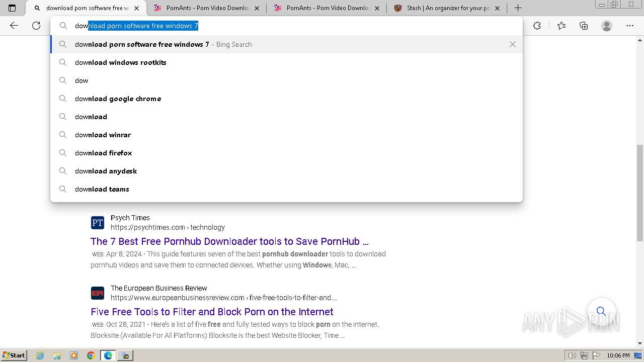Restore down the Edge window
The height and width of the screenshot is (362, 644).
[x=614, y=5]
